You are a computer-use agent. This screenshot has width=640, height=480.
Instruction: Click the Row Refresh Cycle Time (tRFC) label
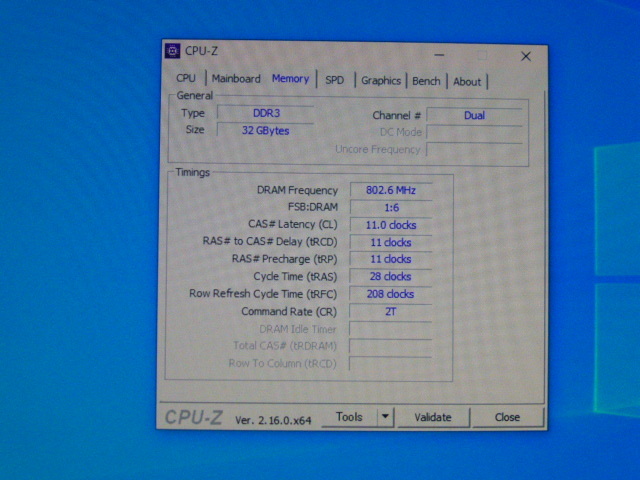click(x=263, y=294)
